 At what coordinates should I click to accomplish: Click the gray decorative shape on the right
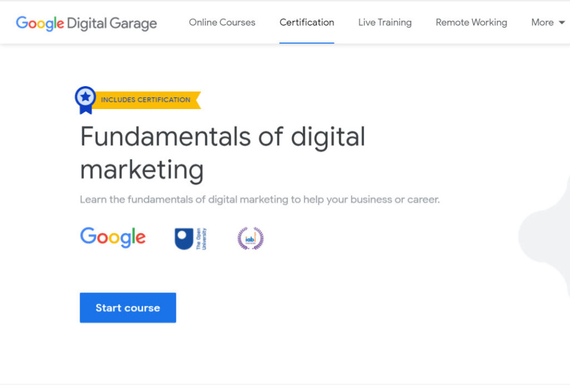tap(548, 234)
